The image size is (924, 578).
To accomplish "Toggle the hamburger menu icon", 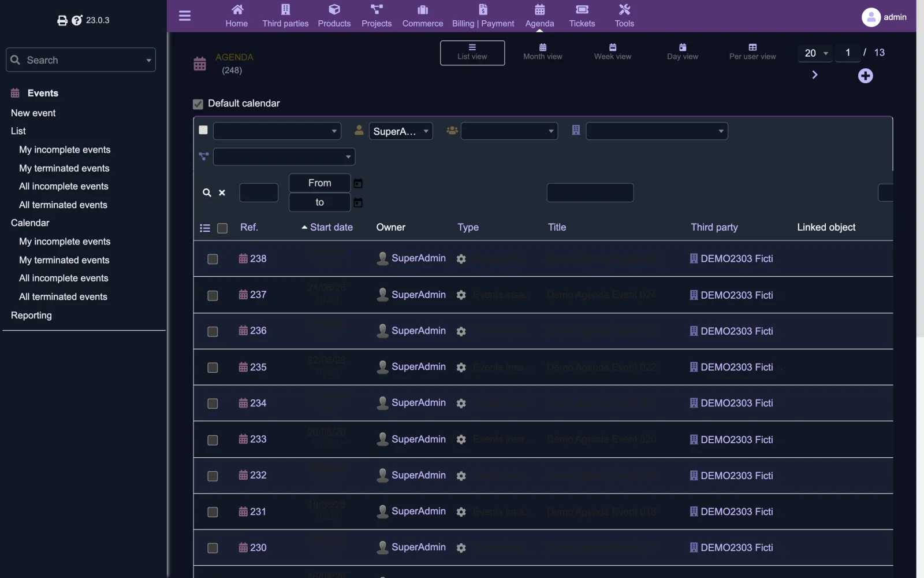I will pos(185,16).
